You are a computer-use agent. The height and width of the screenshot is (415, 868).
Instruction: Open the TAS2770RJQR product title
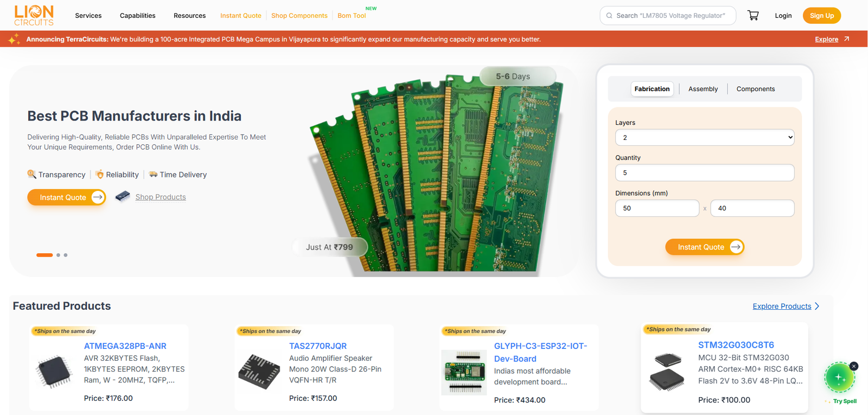(318, 346)
